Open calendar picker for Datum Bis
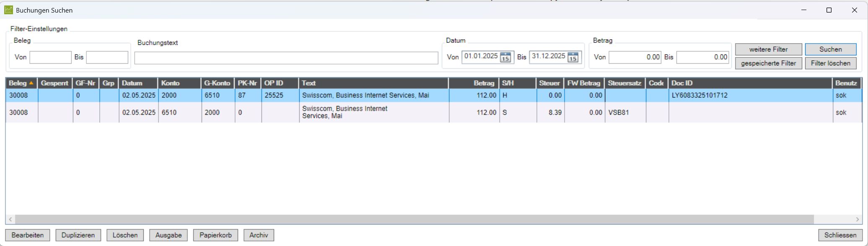The width and height of the screenshot is (868, 246). pyautogui.click(x=573, y=57)
